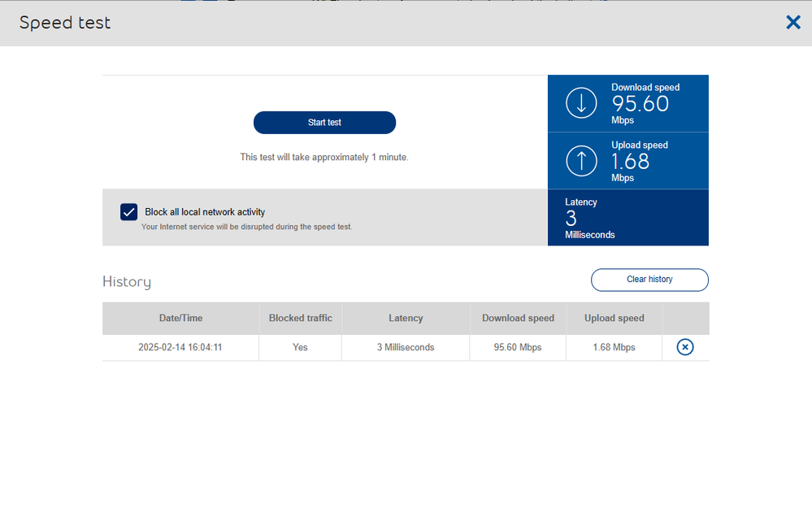Click the upload speed arrow icon

point(580,160)
